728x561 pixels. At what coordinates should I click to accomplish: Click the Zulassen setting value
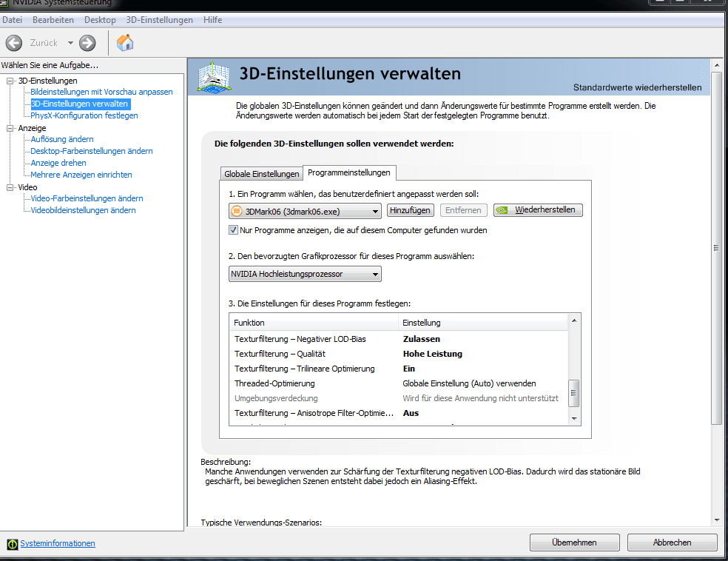pos(422,339)
